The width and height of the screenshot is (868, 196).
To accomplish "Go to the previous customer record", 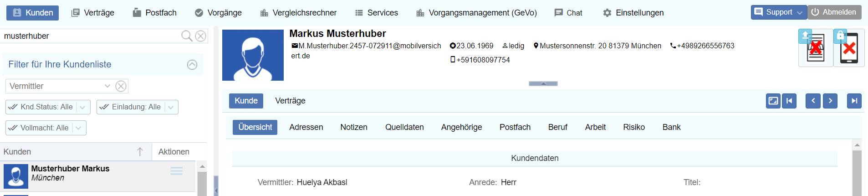I will point(813,101).
